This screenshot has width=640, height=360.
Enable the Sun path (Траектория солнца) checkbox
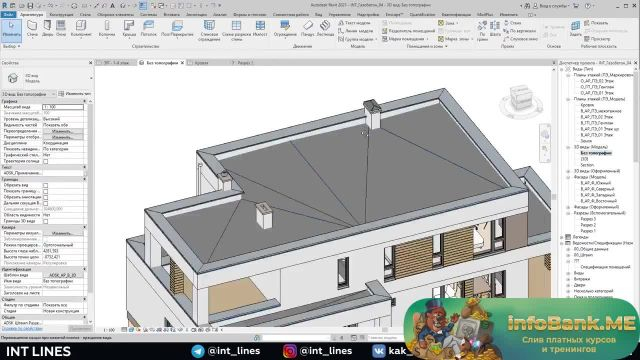[46, 161]
